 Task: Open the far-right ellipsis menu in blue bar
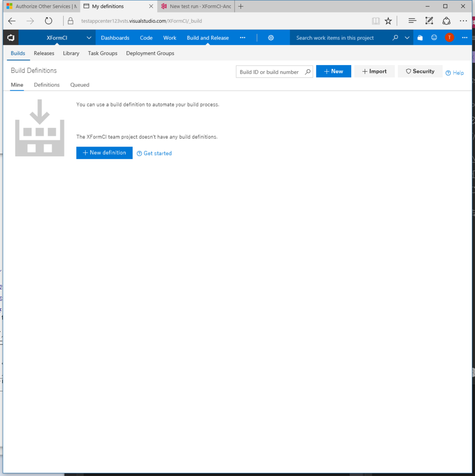pyautogui.click(x=465, y=38)
